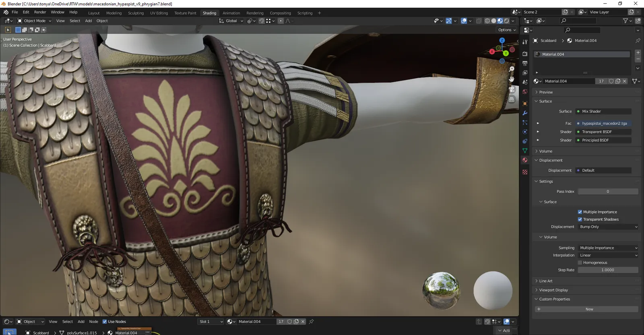Viewport: 644px width, 335px height.
Task: Pin the properties editor context
Action: click(638, 41)
